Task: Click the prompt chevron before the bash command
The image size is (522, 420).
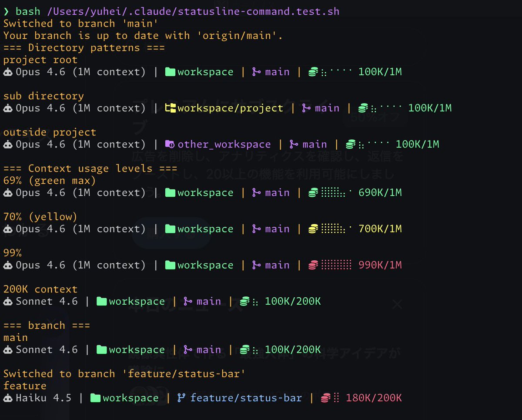Action: (6, 12)
